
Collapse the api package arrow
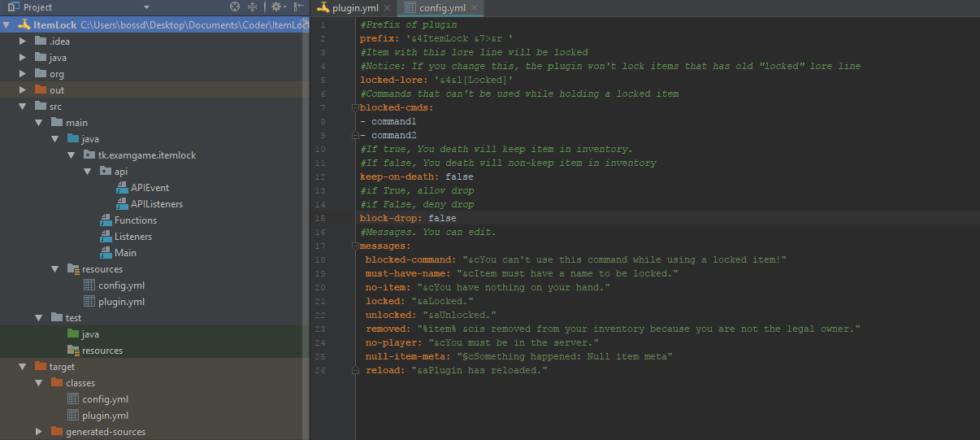pos(88,172)
